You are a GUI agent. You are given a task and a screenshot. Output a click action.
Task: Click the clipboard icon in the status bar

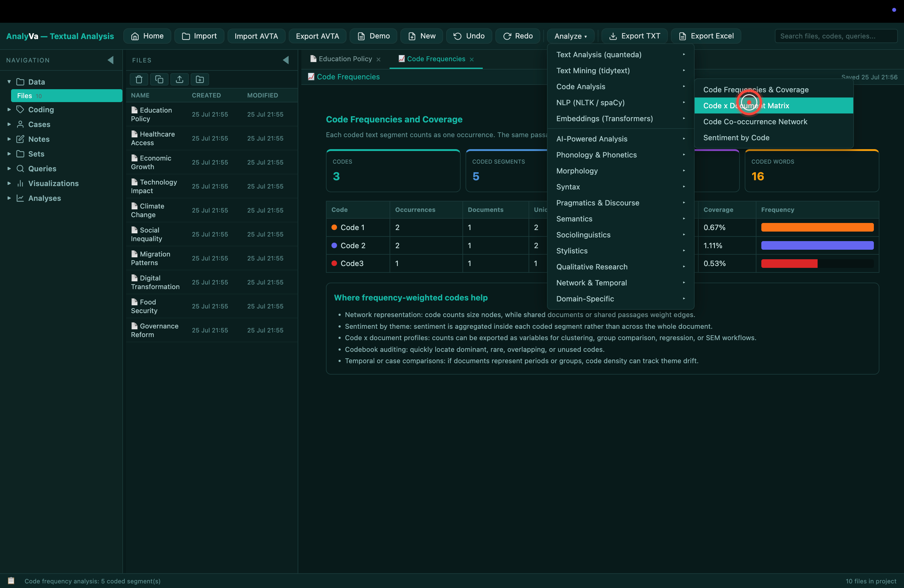[11, 581]
